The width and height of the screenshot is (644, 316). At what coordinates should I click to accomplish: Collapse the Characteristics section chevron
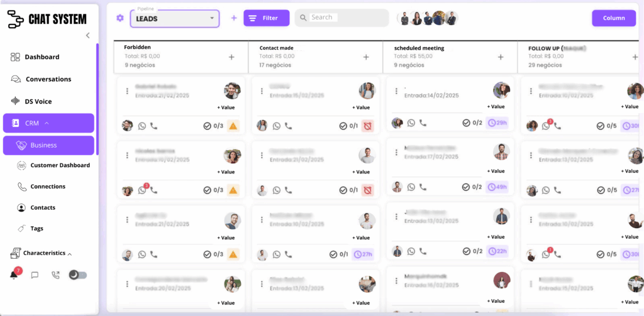pyautogui.click(x=69, y=254)
